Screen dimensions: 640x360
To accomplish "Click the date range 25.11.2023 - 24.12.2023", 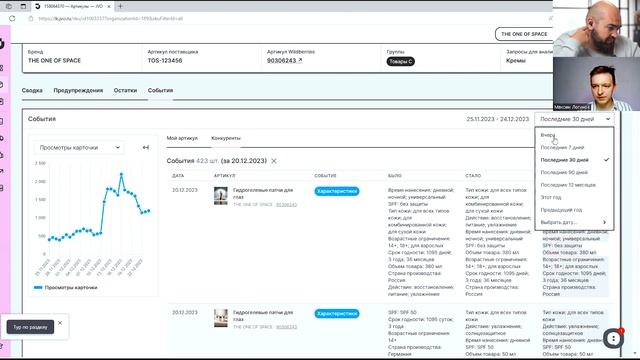I will pyautogui.click(x=498, y=119).
